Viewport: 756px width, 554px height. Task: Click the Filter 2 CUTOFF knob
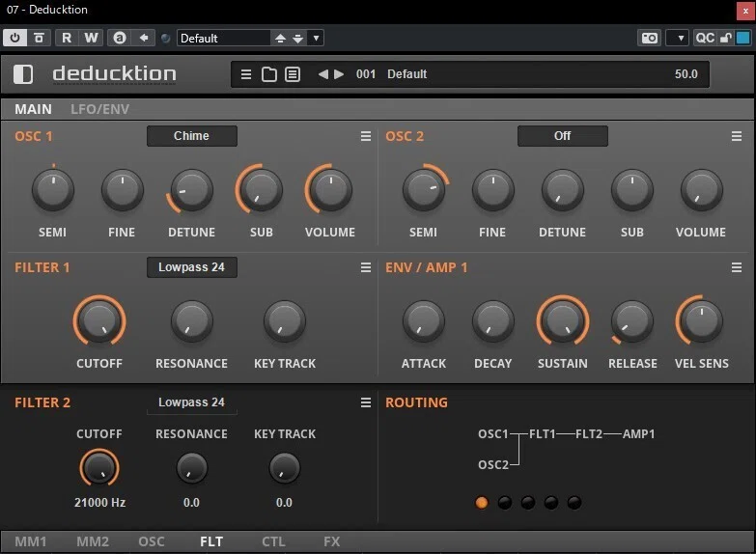[99, 468]
